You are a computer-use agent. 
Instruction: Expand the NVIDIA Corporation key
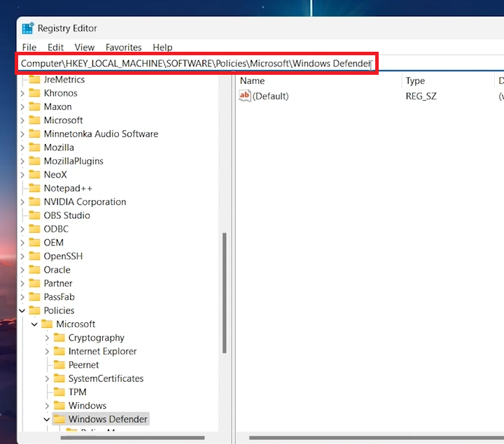coord(22,201)
